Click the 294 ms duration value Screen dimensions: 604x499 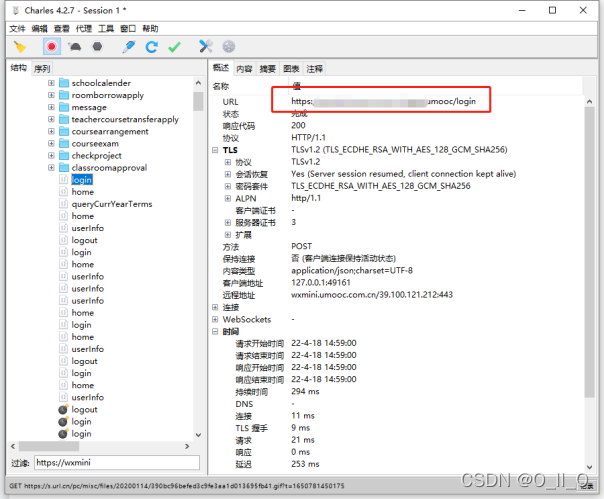pyautogui.click(x=305, y=391)
